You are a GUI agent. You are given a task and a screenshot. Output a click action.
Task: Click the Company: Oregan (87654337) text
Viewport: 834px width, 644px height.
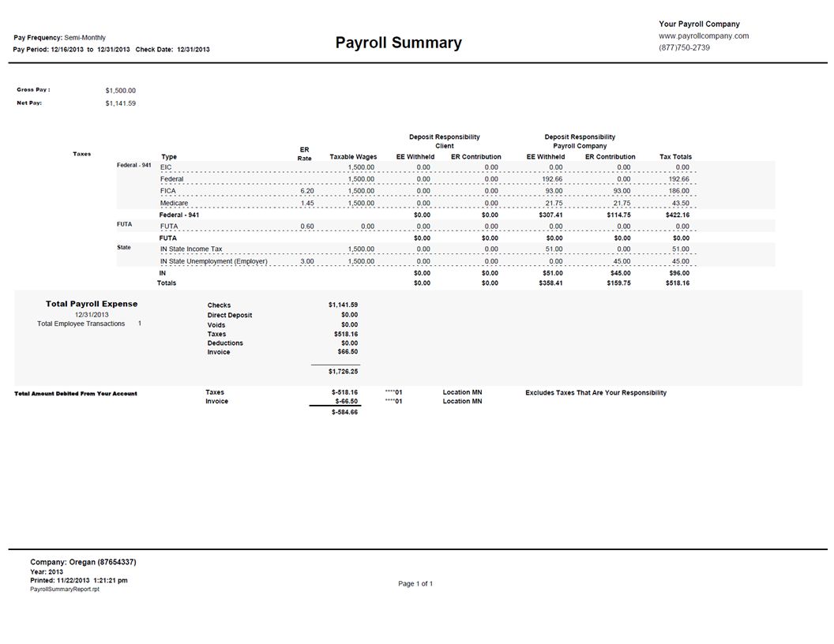[x=83, y=562]
